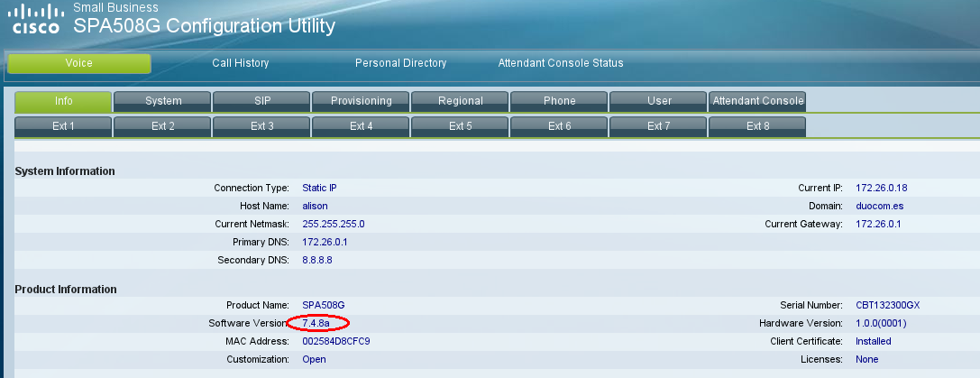Open Attendant Console Status page

click(561, 63)
